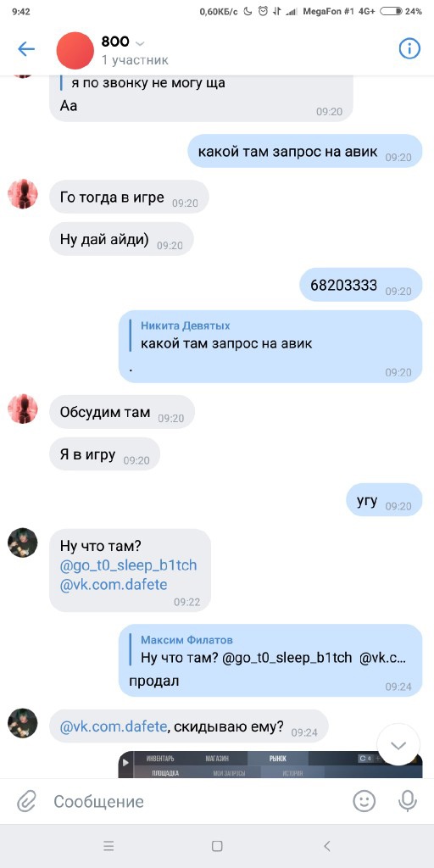
Task: Tap the back arrow in header
Action: (26, 49)
